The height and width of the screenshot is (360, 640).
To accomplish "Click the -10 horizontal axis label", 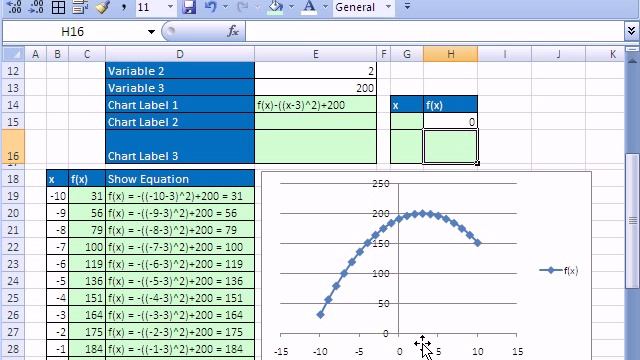I will (x=320, y=351).
